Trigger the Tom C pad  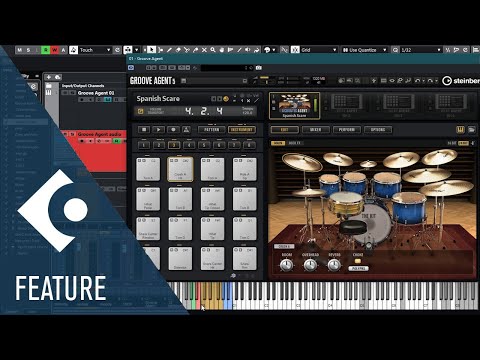coord(245,229)
